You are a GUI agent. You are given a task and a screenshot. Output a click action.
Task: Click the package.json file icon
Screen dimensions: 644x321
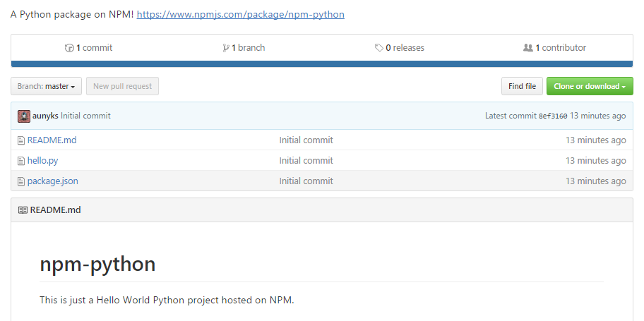click(21, 181)
